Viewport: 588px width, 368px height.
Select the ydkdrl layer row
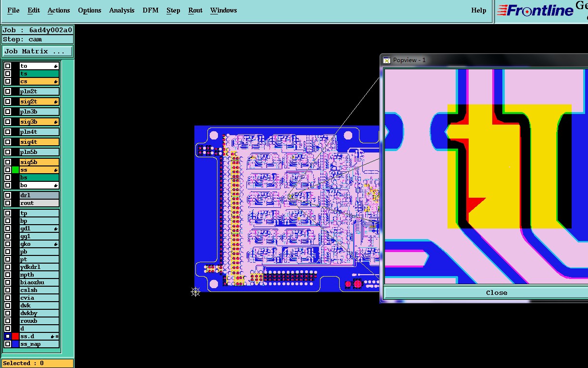click(x=39, y=267)
